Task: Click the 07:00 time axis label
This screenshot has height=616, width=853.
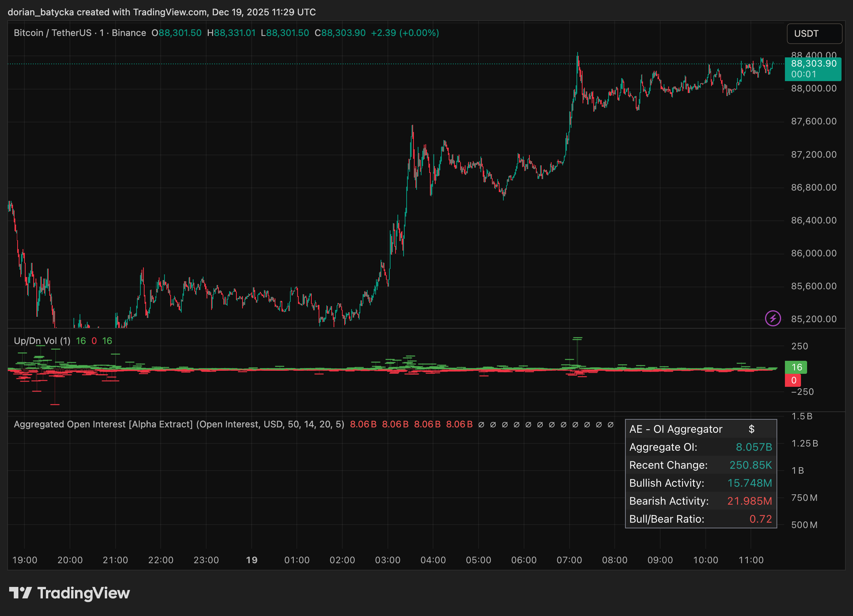Action: pyautogui.click(x=569, y=560)
